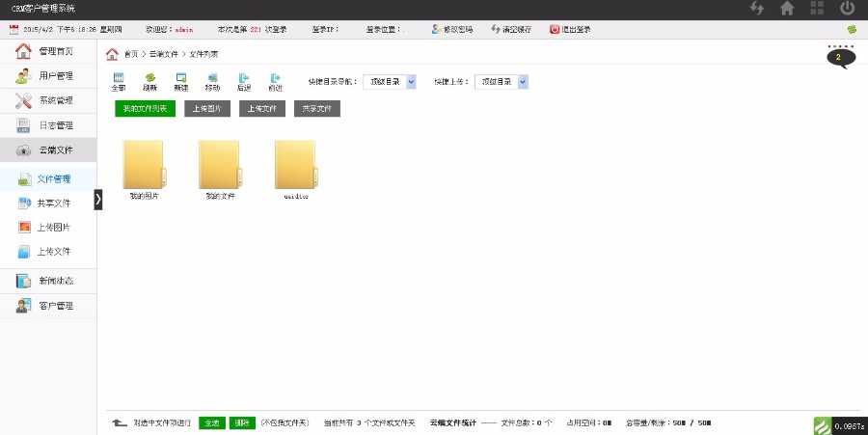Click the 全部 (all) toolbar icon

click(x=119, y=81)
